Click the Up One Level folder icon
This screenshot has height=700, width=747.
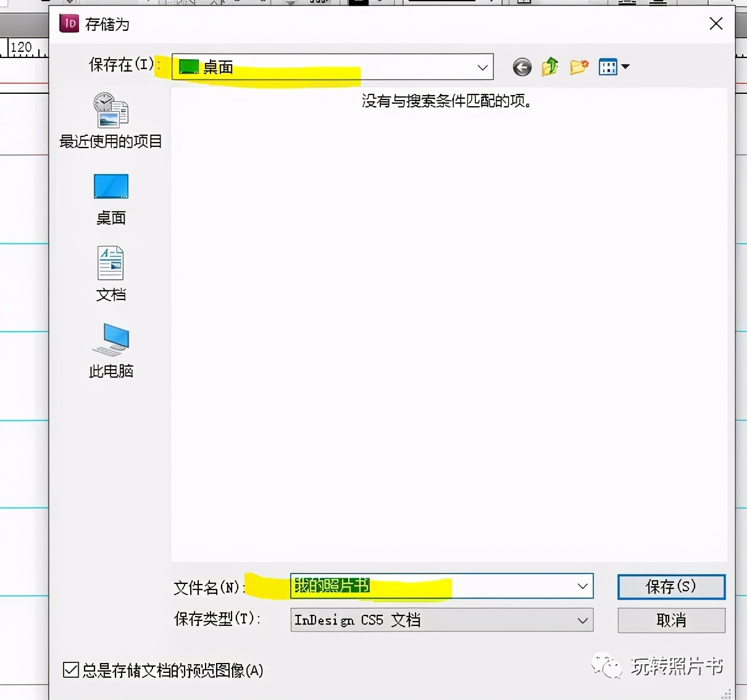(x=549, y=67)
